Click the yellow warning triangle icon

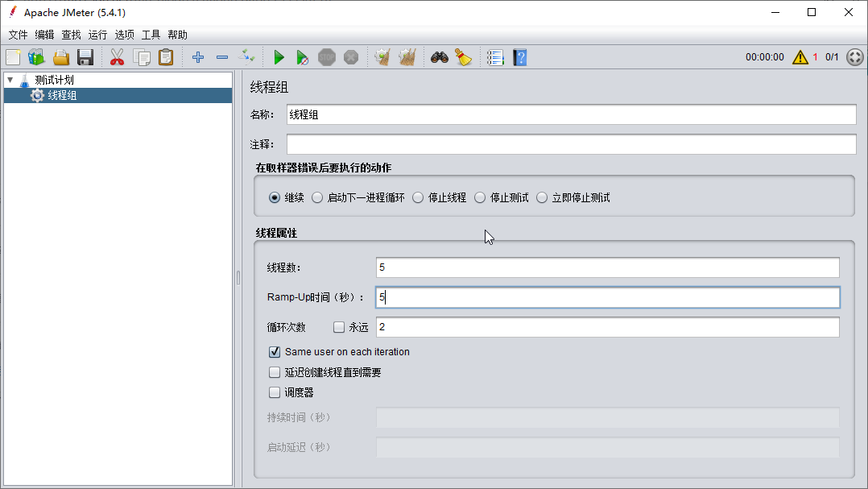800,57
